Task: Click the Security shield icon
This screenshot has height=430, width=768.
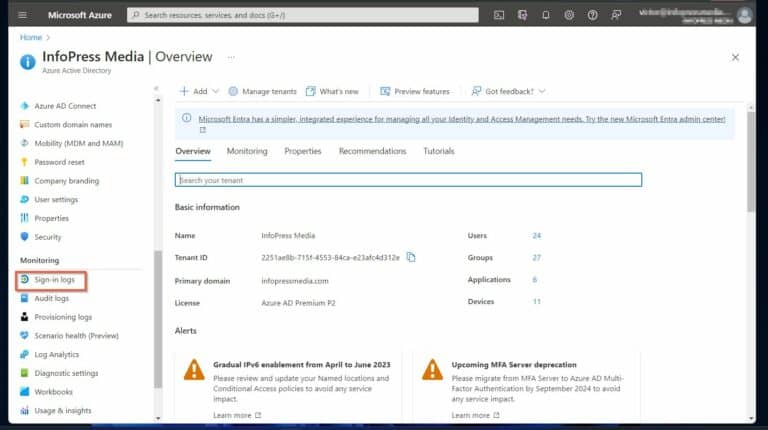Action: click(x=24, y=237)
